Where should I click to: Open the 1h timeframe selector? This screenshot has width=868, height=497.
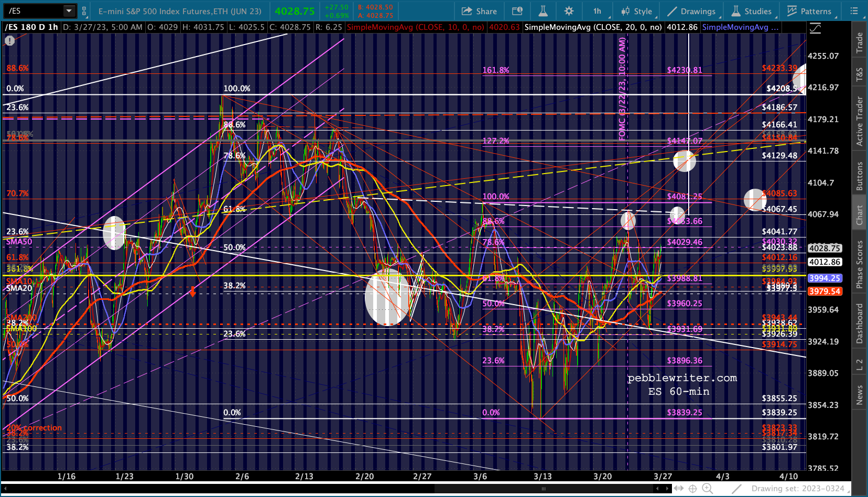click(598, 11)
